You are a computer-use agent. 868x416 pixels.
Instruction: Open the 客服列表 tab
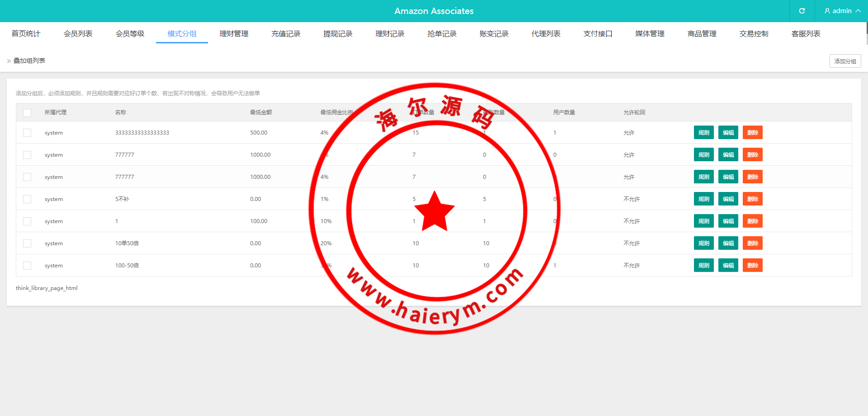[806, 34]
